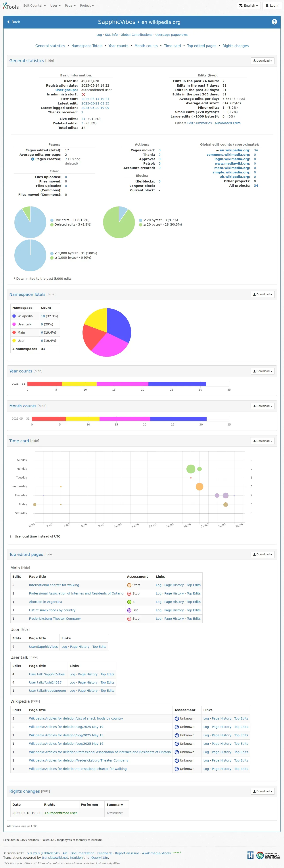Open User talk:Yoshi24517 page link
This screenshot has height=868, width=284.
[x=45, y=682]
